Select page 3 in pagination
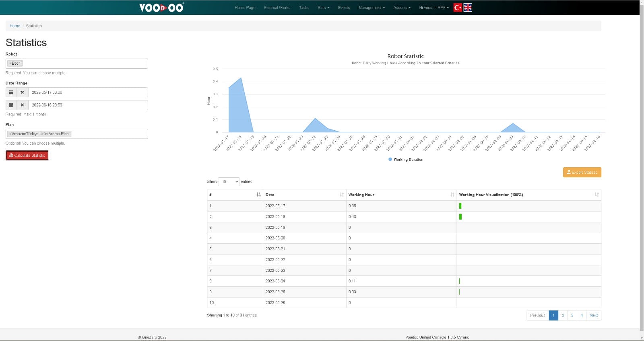The height and width of the screenshot is (341, 644). point(572,315)
